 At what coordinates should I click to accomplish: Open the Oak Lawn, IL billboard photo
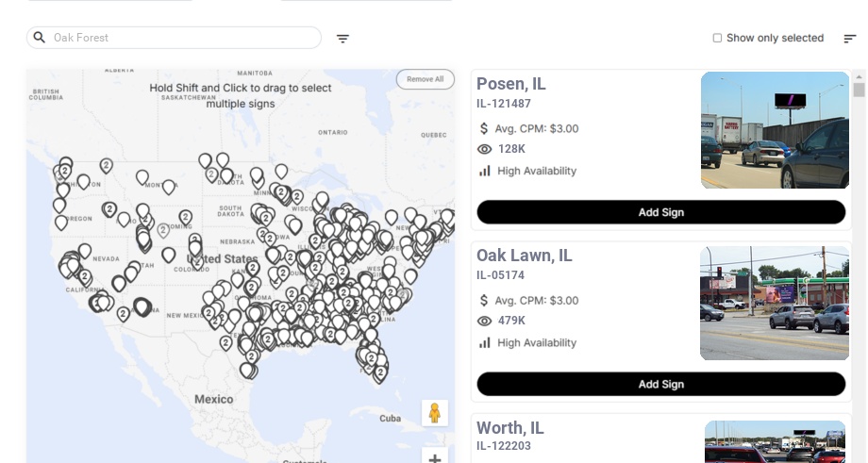coord(775,303)
